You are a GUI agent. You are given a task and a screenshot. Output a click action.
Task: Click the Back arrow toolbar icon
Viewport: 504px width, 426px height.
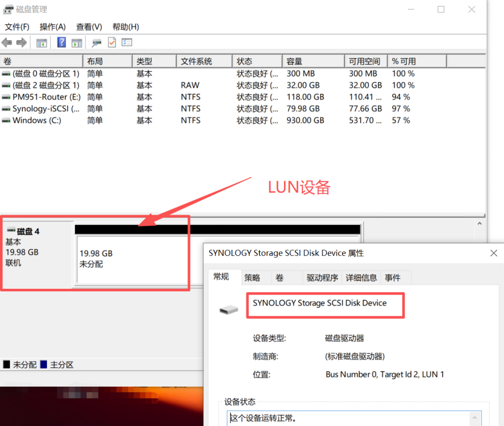7,43
